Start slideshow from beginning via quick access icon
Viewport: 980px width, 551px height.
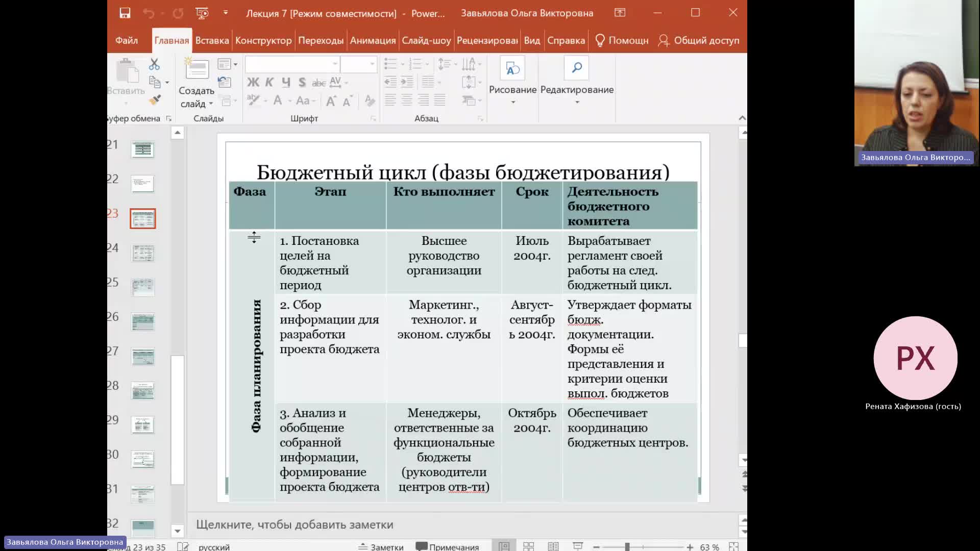coord(202,13)
